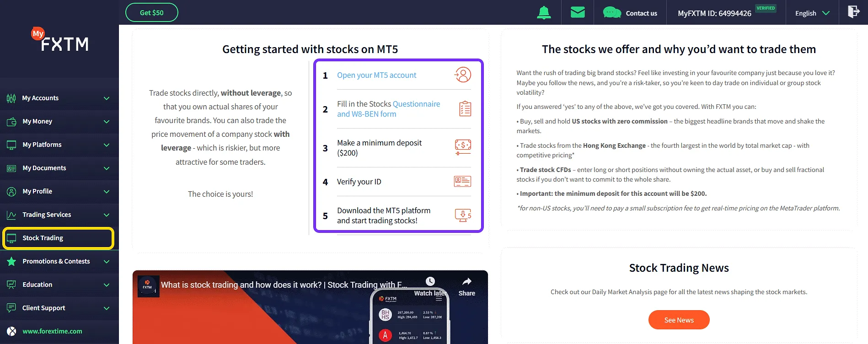Click the Download MT5 platform monitor icon
Screen dimensions: 868x344
[x=463, y=215]
